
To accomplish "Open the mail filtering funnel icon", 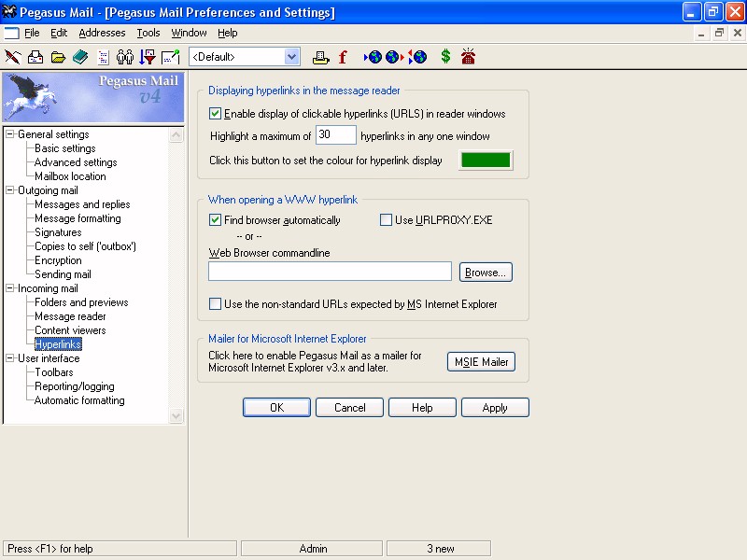I will (x=148, y=57).
